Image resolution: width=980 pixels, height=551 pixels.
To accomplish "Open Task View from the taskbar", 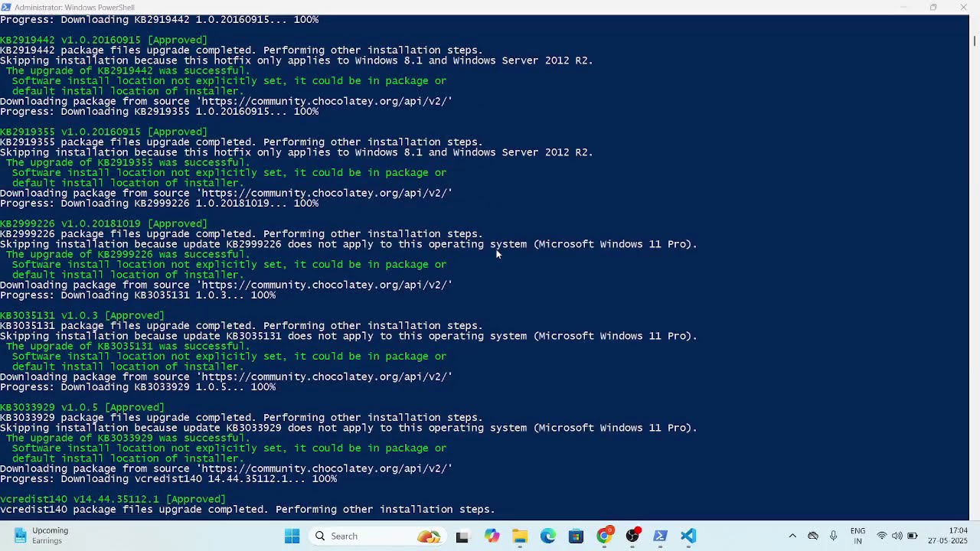I will coord(462,536).
